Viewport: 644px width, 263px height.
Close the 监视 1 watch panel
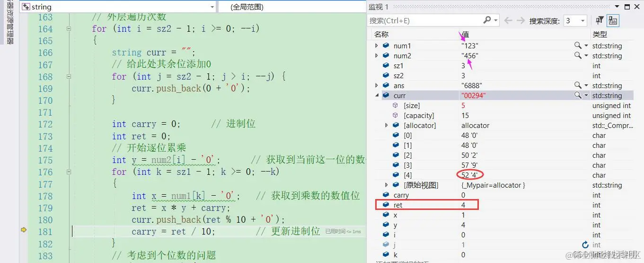(637, 7)
